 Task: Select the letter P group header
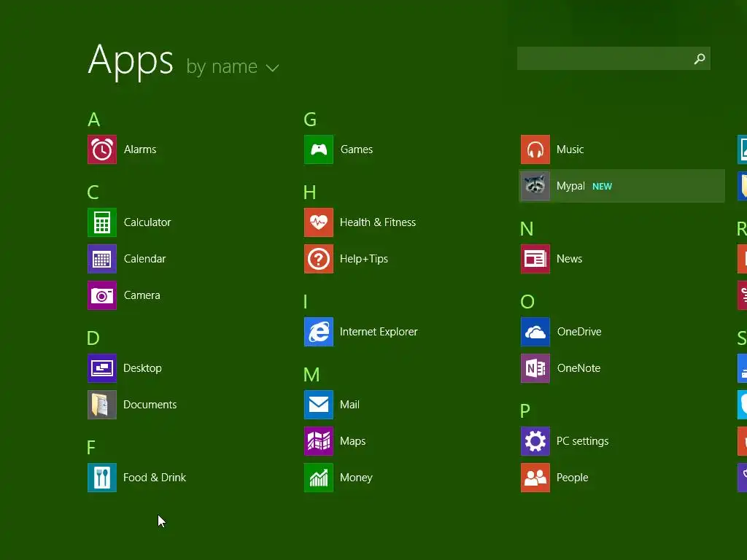pos(525,411)
